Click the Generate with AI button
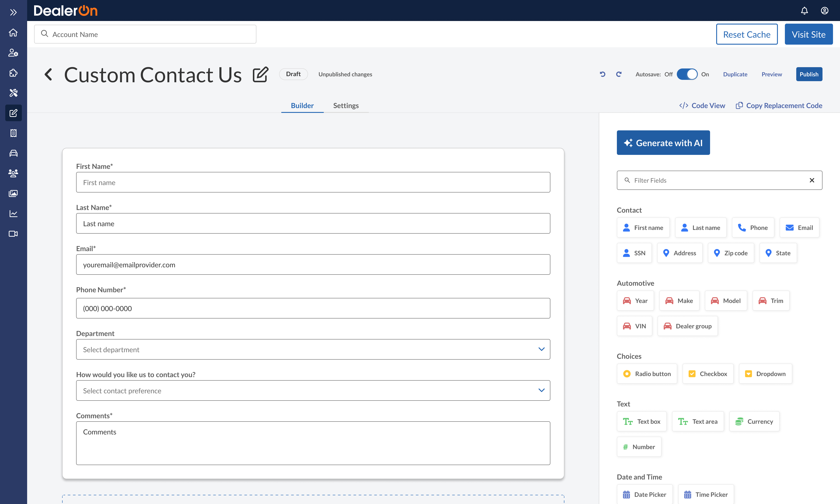Screen dimensions: 840x504 (x=663, y=143)
